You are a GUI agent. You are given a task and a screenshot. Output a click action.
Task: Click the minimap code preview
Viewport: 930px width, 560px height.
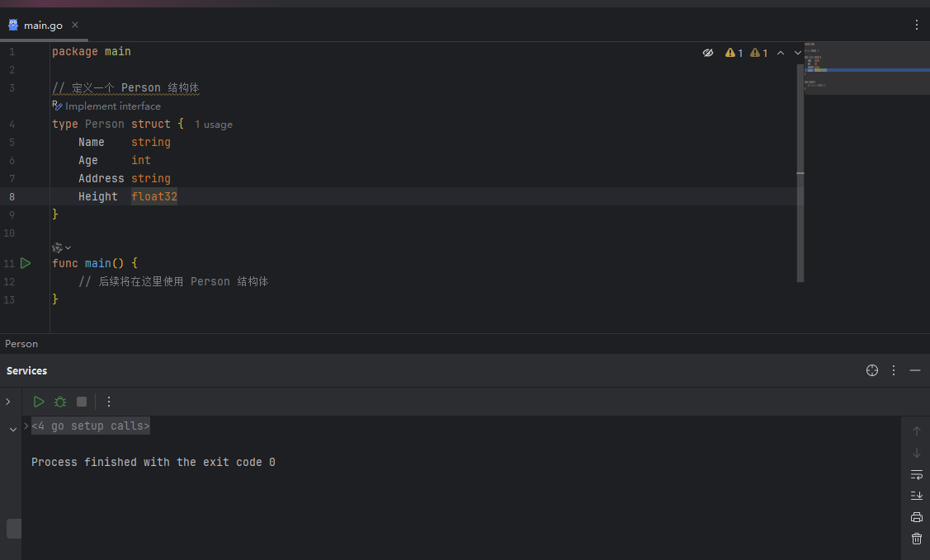[x=866, y=68]
